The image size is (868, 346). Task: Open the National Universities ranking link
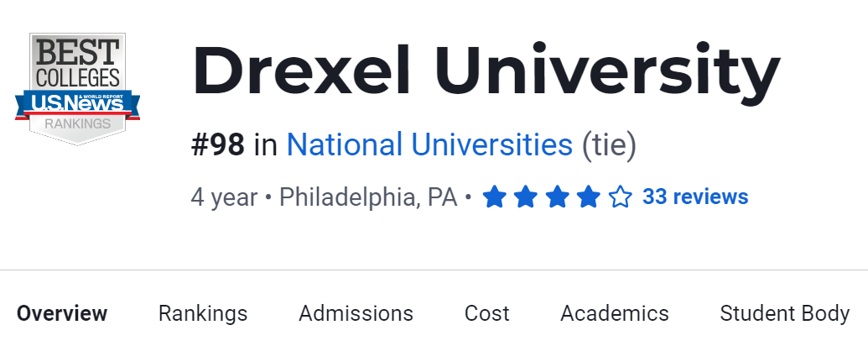coord(429,145)
